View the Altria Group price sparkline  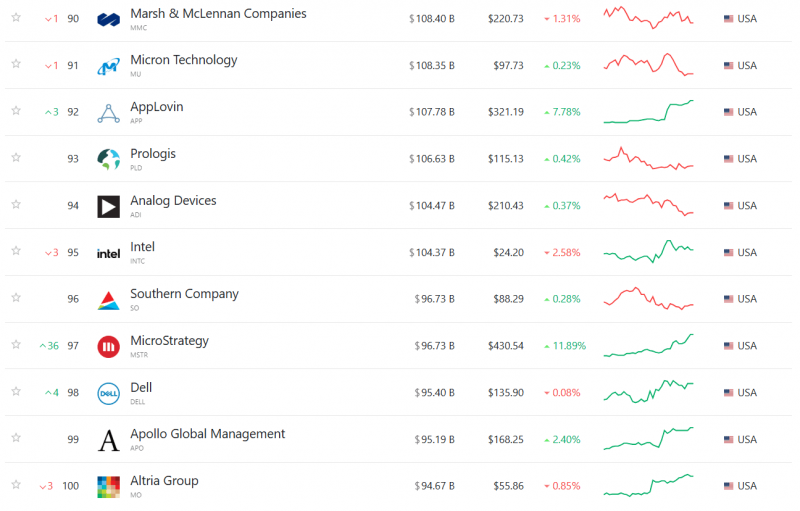point(648,485)
